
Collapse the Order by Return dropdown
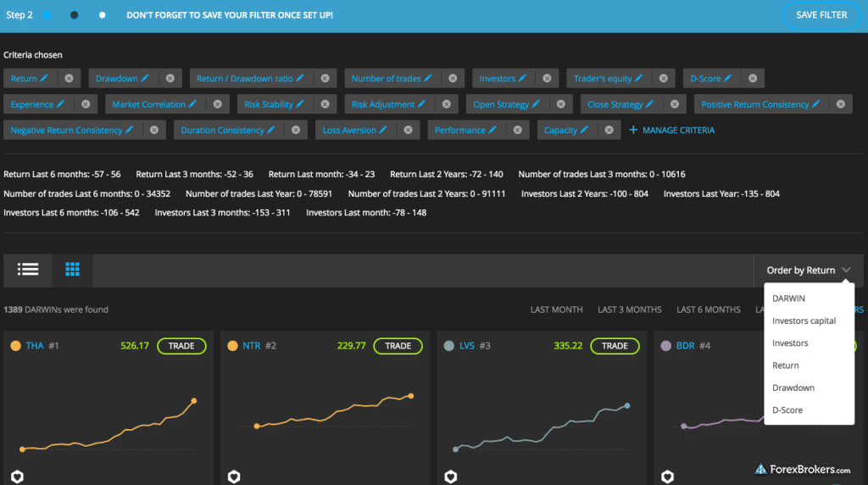point(846,270)
